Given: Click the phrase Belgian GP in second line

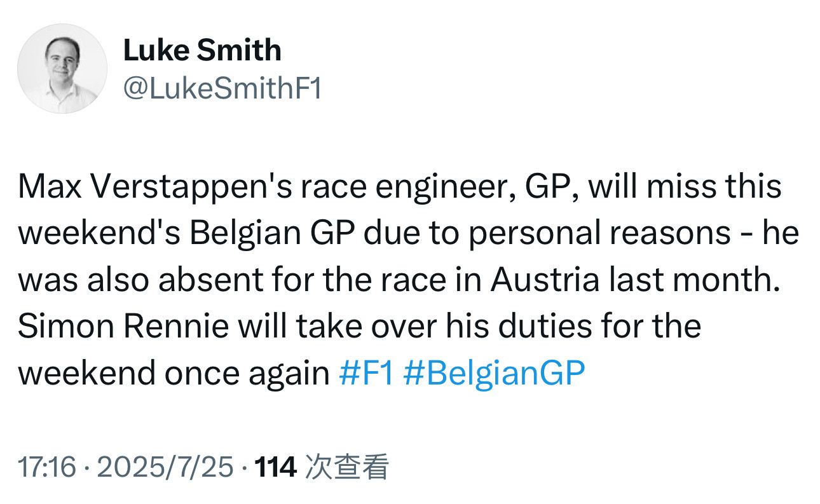Looking at the screenshot, I should pos(274,234).
